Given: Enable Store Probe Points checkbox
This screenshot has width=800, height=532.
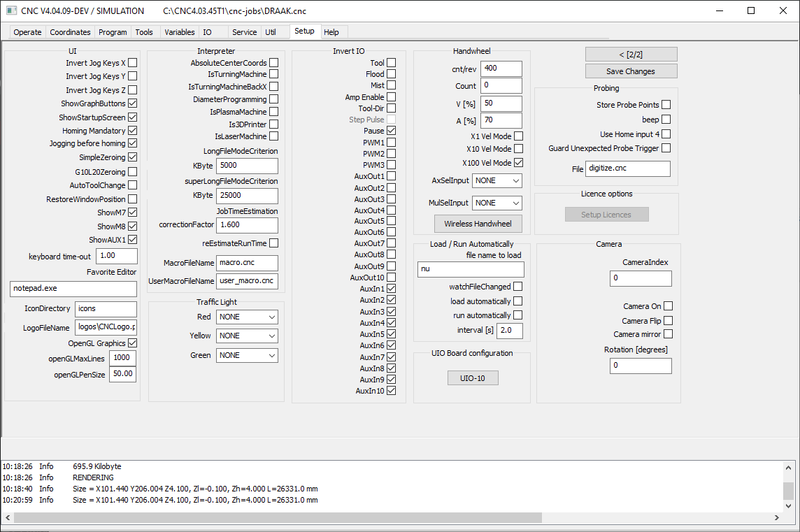Looking at the screenshot, I should [666, 105].
